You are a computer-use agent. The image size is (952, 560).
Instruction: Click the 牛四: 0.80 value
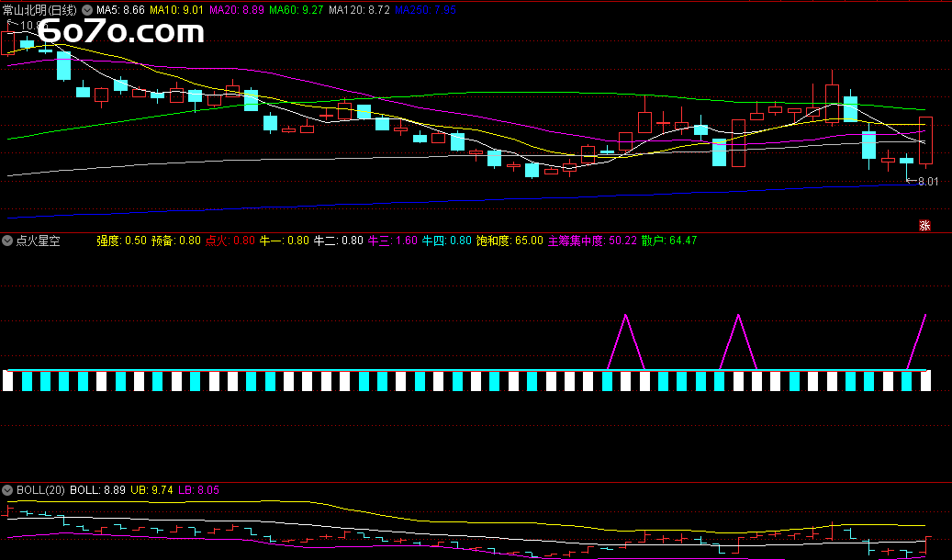[447, 241]
